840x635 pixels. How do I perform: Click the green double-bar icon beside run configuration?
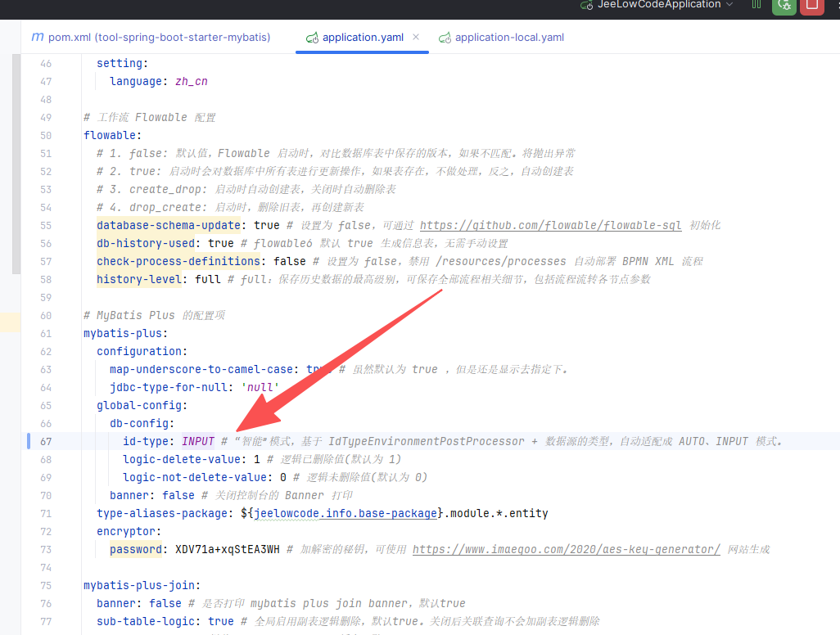click(756, 5)
